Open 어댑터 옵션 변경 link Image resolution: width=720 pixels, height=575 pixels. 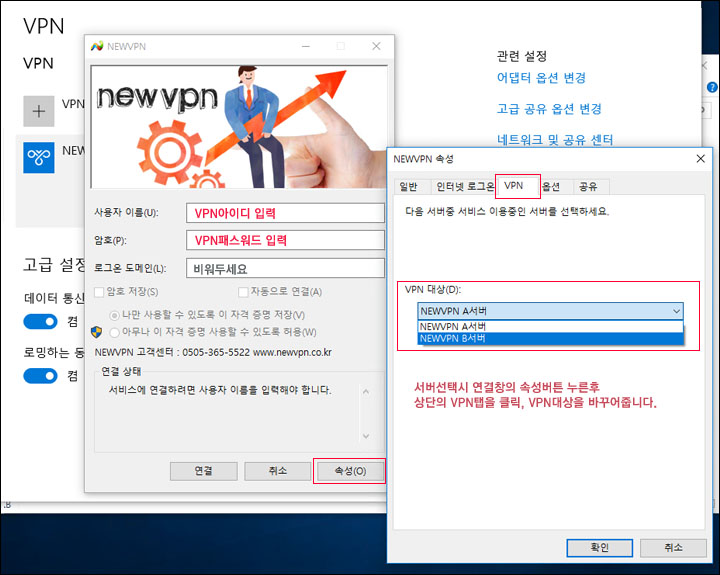pos(541,78)
